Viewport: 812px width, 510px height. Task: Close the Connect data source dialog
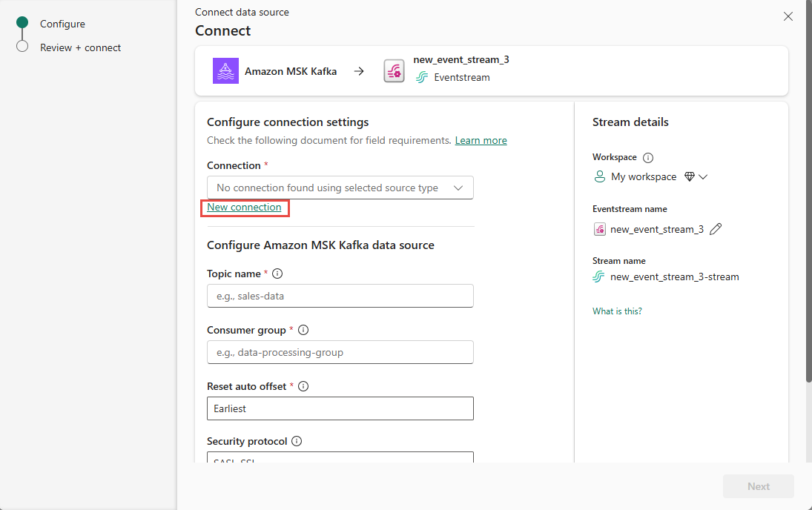[788, 16]
